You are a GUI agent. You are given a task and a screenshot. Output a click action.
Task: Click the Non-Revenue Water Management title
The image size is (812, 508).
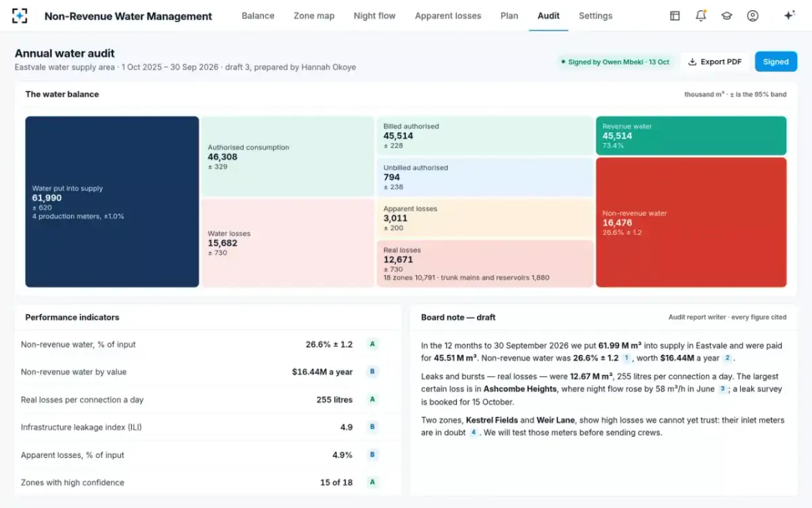[128, 16]
